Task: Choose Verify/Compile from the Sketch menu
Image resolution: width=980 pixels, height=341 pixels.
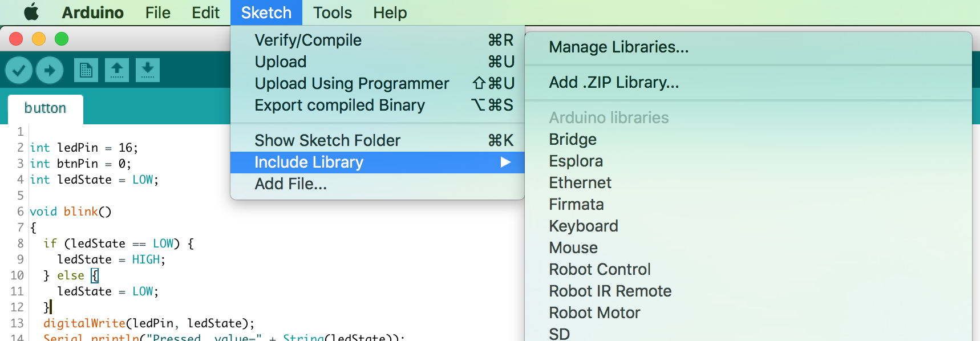Action: (377, 40)
